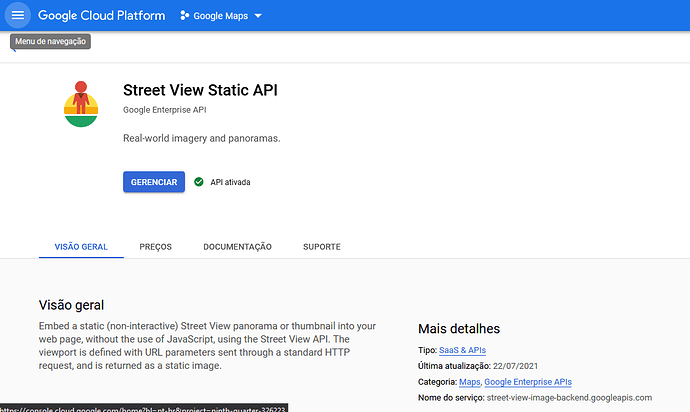Click the date 22/07/2021

tap(515, 366)
